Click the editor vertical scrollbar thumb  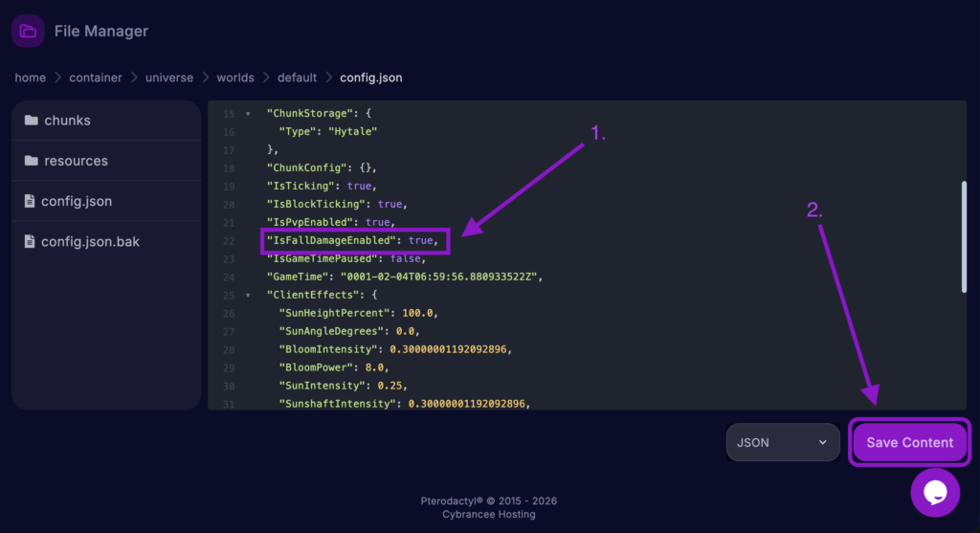pyautogui.click(x=963, y=234)
